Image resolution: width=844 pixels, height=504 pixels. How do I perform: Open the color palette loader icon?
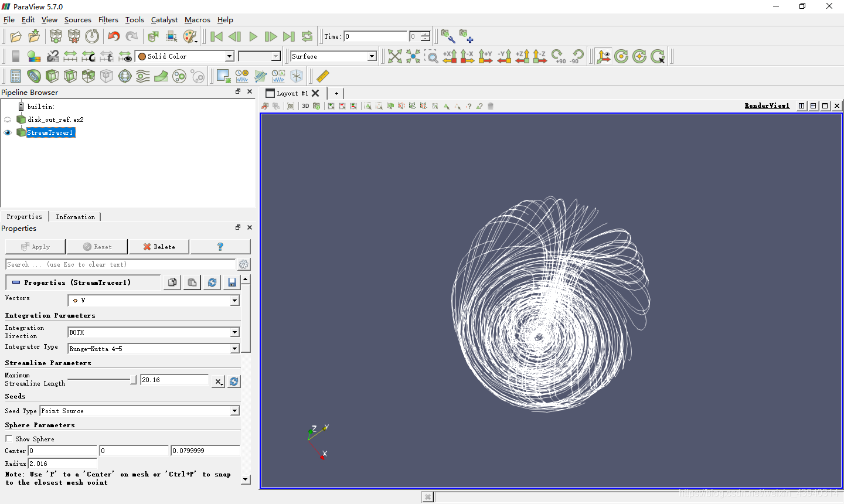[x=190, y=36]
